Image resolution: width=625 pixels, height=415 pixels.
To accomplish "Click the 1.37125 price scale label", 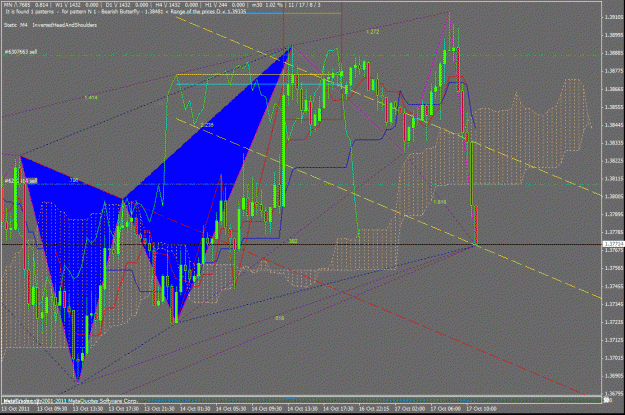I will 614,340.
